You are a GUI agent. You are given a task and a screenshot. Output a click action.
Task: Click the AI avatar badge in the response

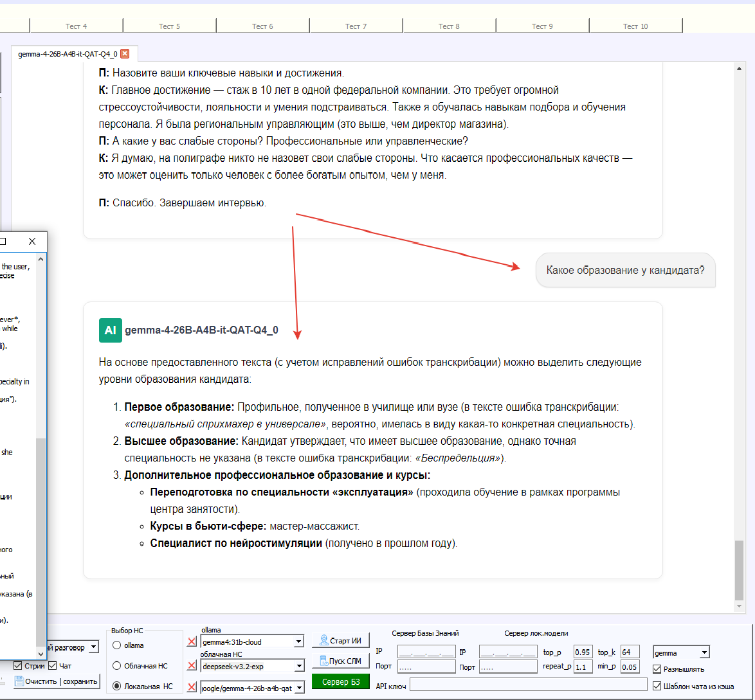(110, 330)
